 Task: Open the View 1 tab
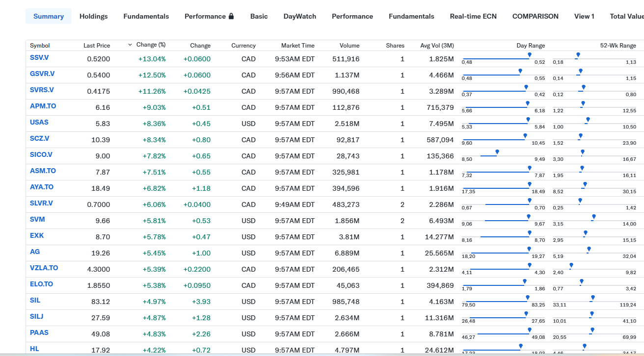[584, 16]
